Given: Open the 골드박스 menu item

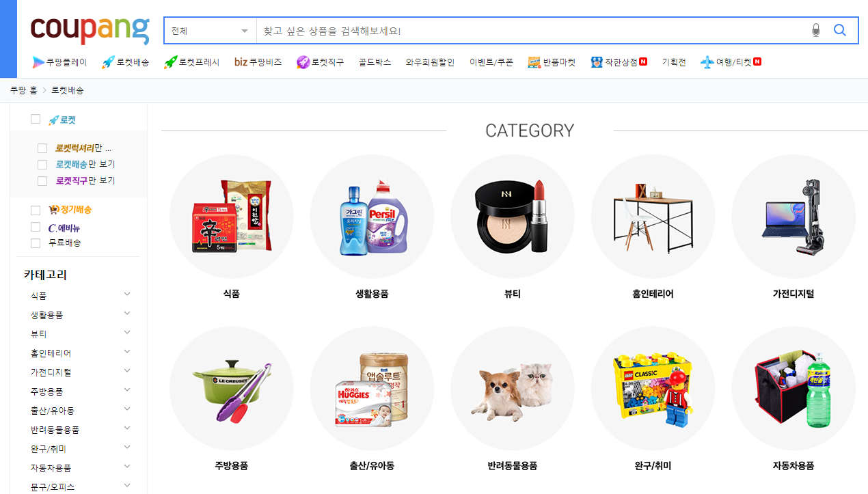Looking at the screenshot, I should pyautogui.click(x=375, y=62).
